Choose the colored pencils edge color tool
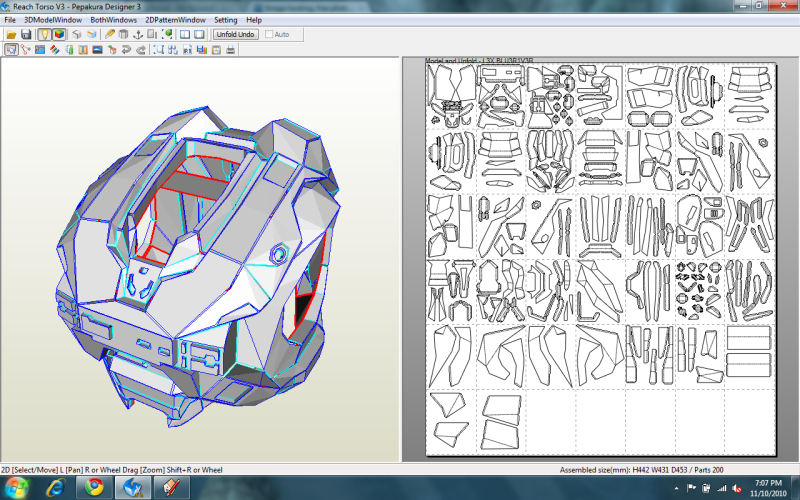 click(55, 49)
